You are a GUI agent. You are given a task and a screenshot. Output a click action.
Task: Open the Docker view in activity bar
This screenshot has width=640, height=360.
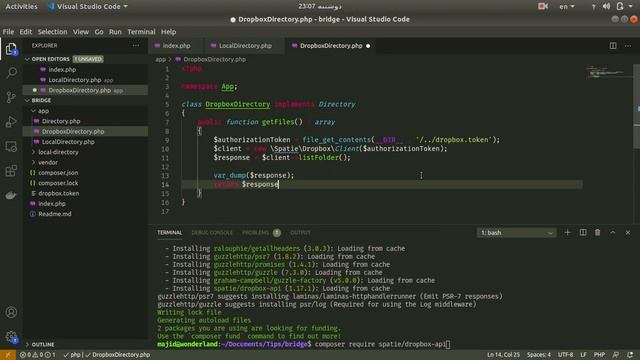click(11, 195)
